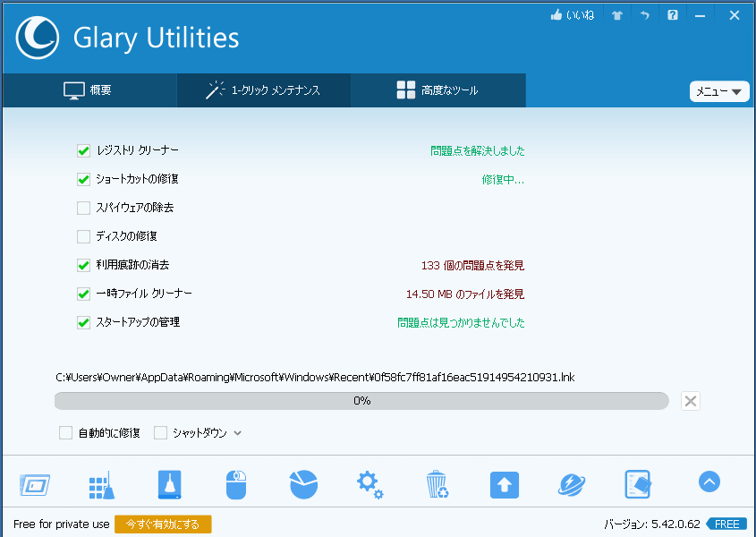Open the disk cleaner drive-with-brush icon
The width and height of the screenshot is (756, 537).
tap(170, 484)
